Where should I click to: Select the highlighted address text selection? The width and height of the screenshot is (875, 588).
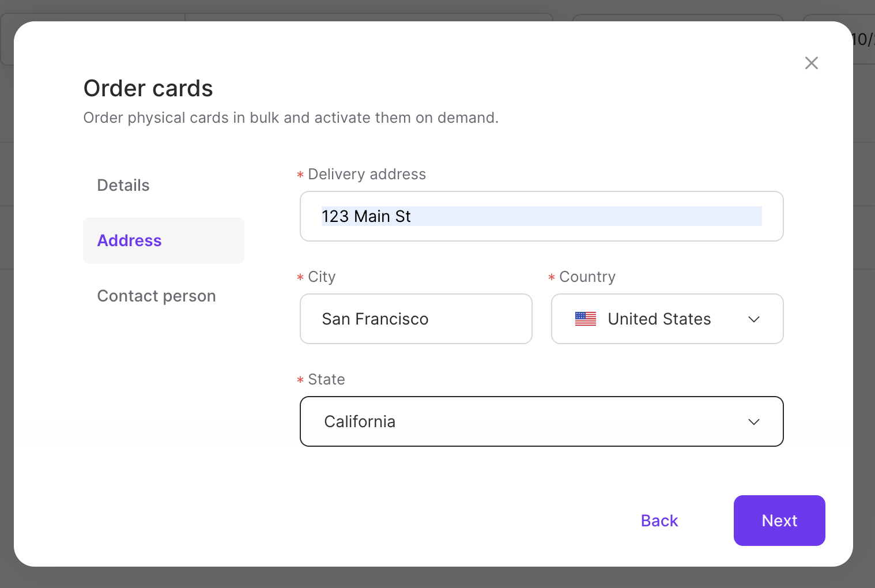pyautogui.click(x=366, y=216)
